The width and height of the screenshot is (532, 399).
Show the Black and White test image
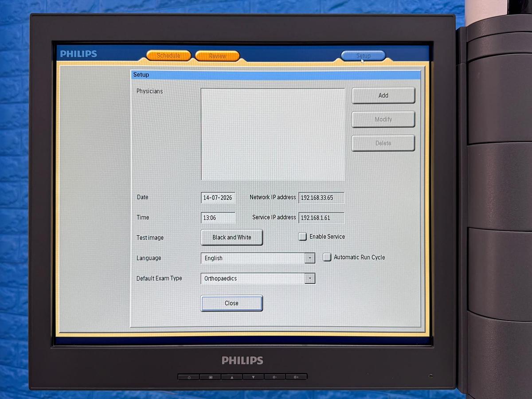click(x=232, y=237)
